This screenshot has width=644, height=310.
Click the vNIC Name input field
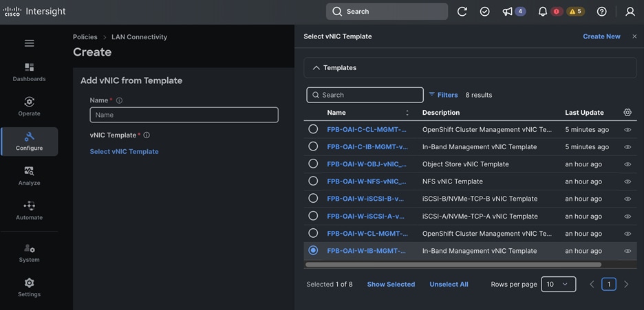tap(184, 115)
